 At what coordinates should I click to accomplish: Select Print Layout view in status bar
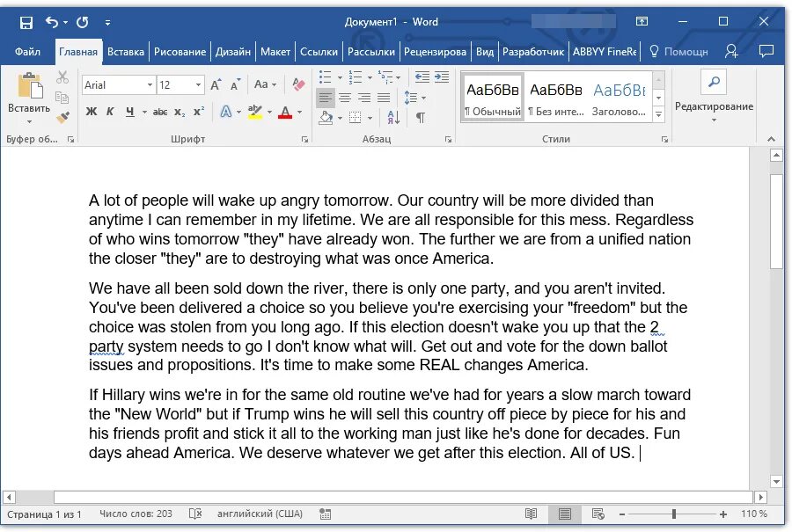[564, 514]
